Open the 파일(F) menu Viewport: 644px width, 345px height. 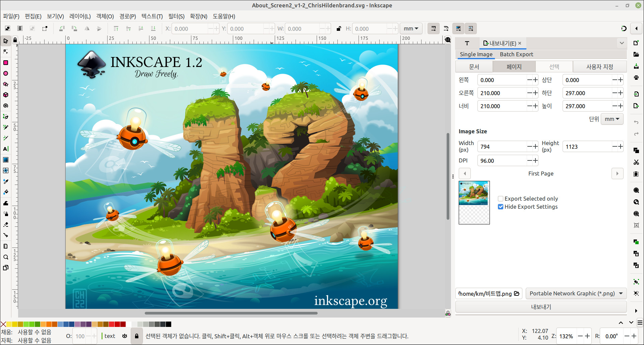pos(11,16)
